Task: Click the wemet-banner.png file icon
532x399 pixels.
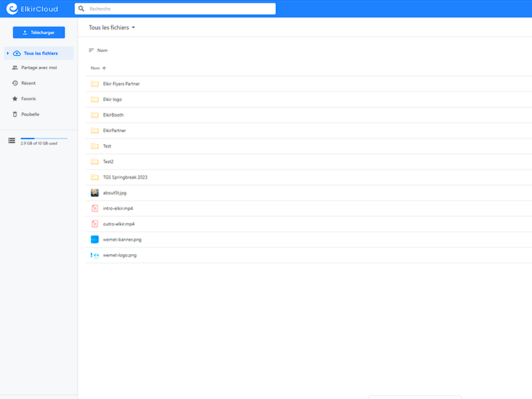Action: tap(95, 240)
